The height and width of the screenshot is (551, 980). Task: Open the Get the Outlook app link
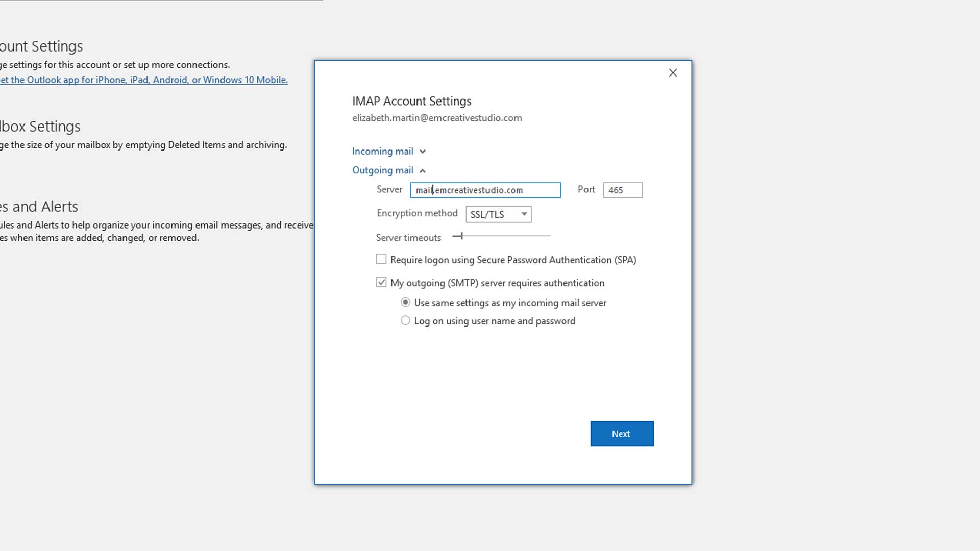pos(144,80)
